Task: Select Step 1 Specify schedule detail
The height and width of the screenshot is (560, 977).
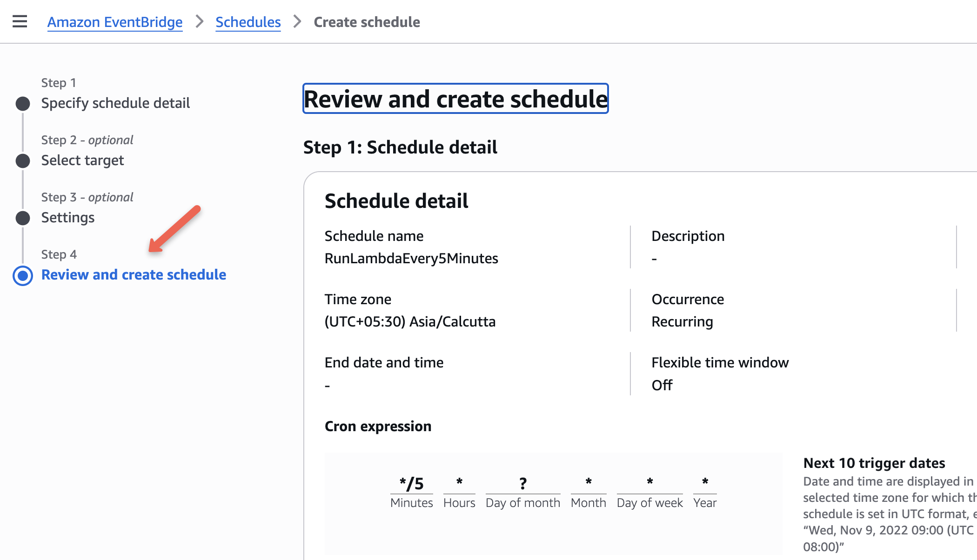Action: tap(115, 103)
